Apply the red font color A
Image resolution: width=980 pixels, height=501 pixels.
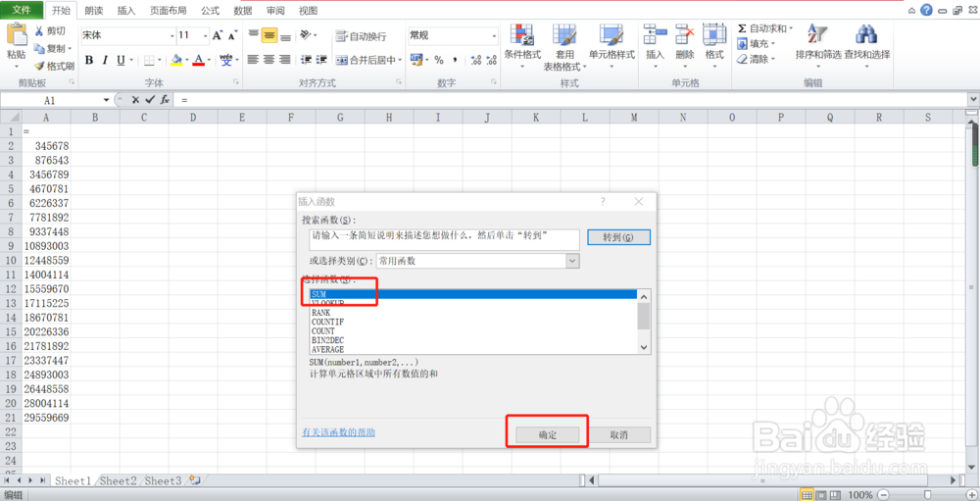pos(199,60)
